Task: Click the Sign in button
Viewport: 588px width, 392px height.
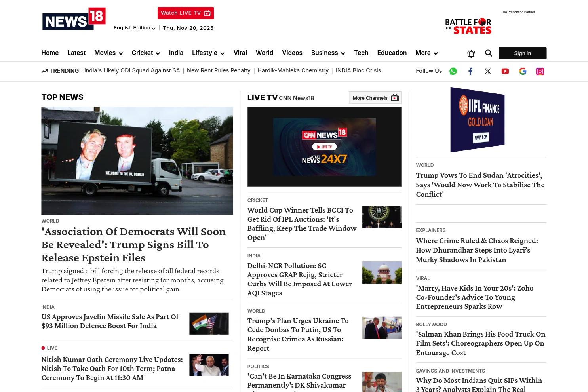Action: (523, 53)
